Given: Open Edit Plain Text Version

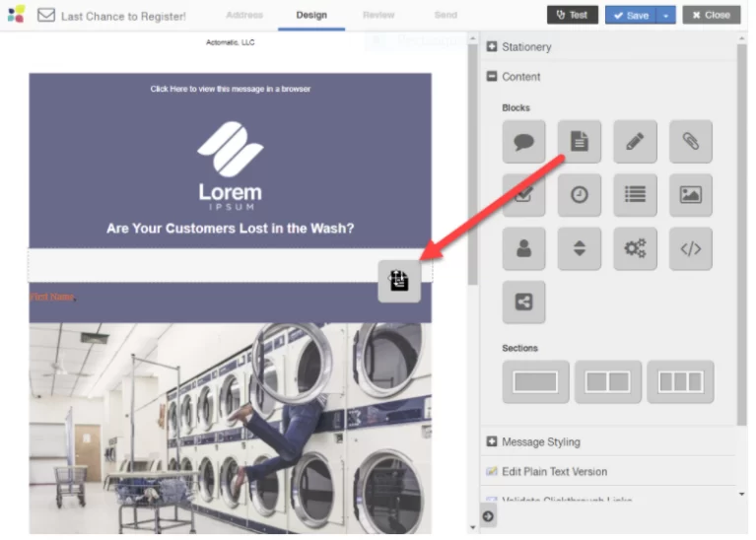Looking at the screenshot, I should tap(554, 471).
